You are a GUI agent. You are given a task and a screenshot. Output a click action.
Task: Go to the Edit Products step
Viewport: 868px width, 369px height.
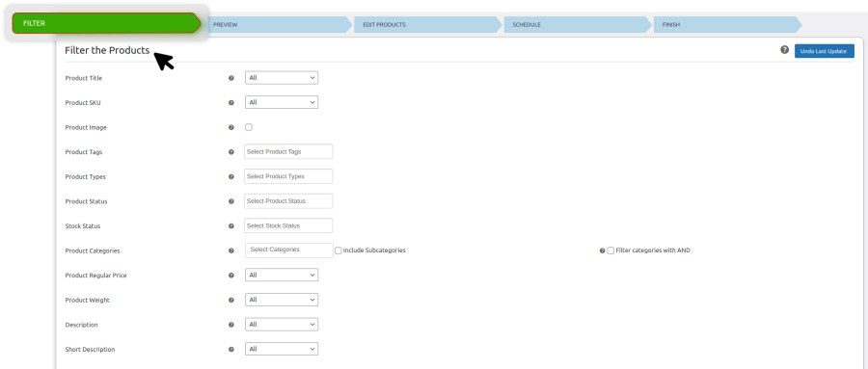(427, 25)
